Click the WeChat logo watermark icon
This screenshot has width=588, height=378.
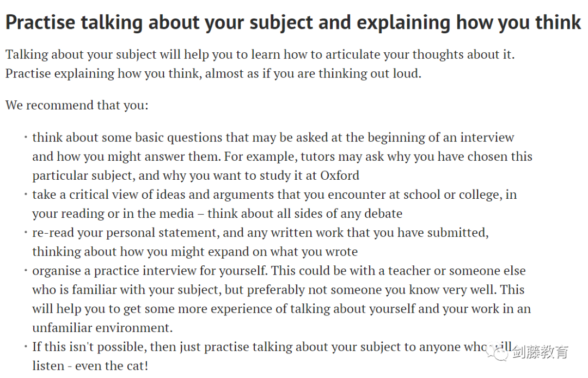pos(498,352)
